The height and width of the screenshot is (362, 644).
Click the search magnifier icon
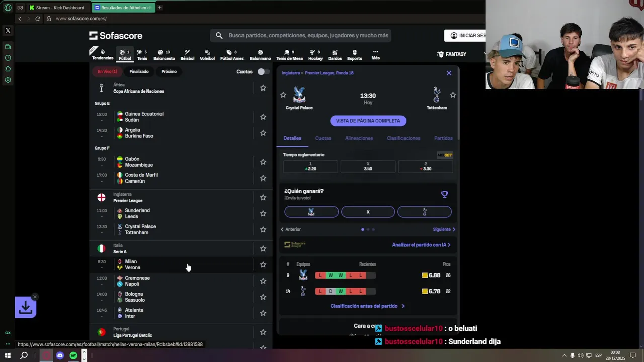click(219, 35)
